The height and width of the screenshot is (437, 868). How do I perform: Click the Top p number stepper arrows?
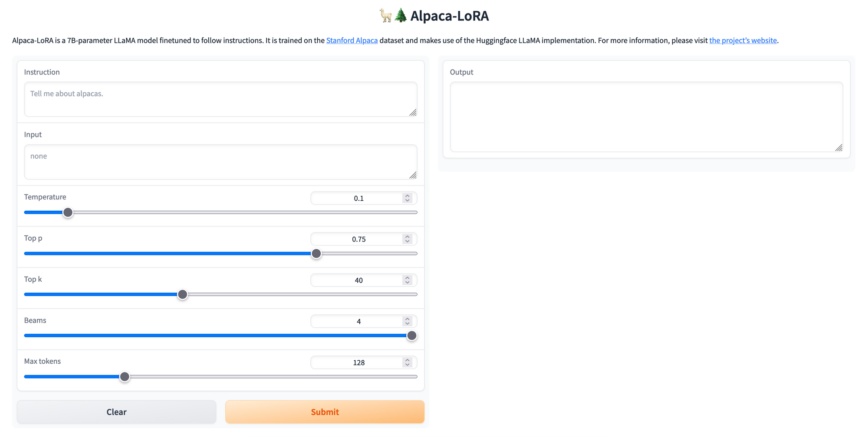coord(407,239)
